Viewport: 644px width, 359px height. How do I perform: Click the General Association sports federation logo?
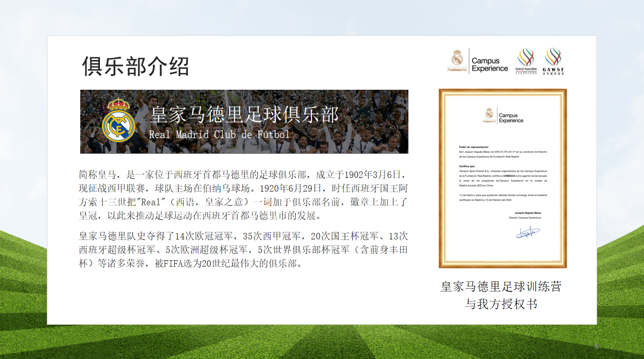(x=526, y=62)
